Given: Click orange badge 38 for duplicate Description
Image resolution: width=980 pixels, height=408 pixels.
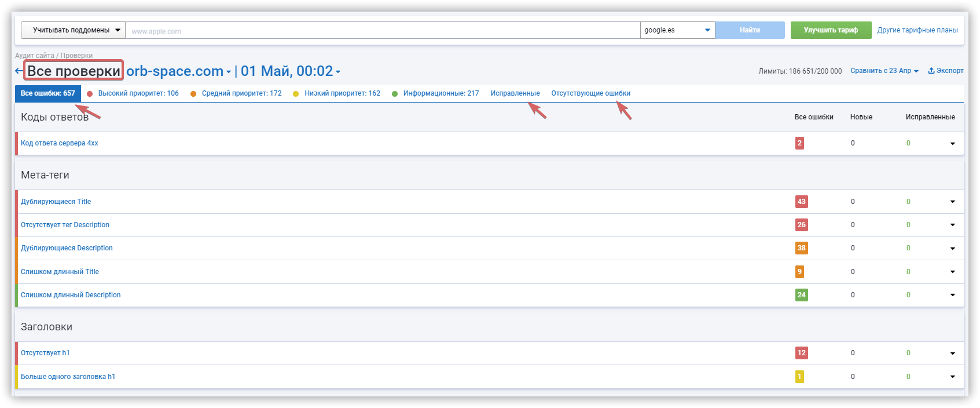Looking at the screenshot, I should pos(801,248).
